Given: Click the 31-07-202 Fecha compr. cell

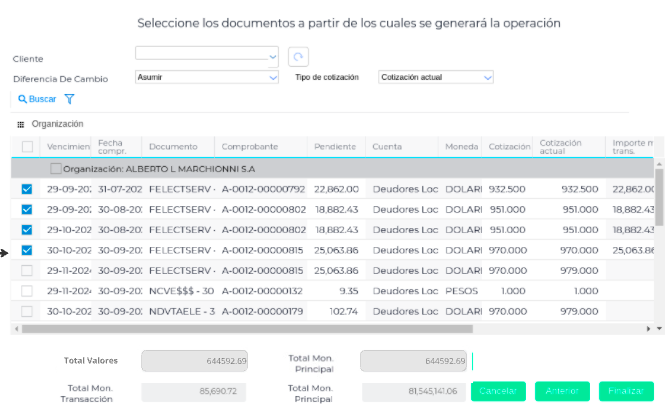Looking at the screenshot, I should pyautogui.click(x=120, y=189).
